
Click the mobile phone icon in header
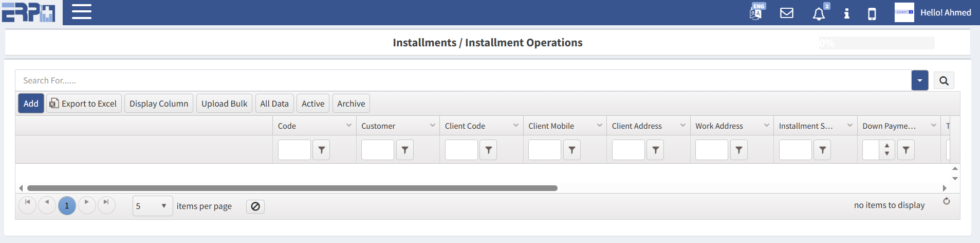click(872, 13)
